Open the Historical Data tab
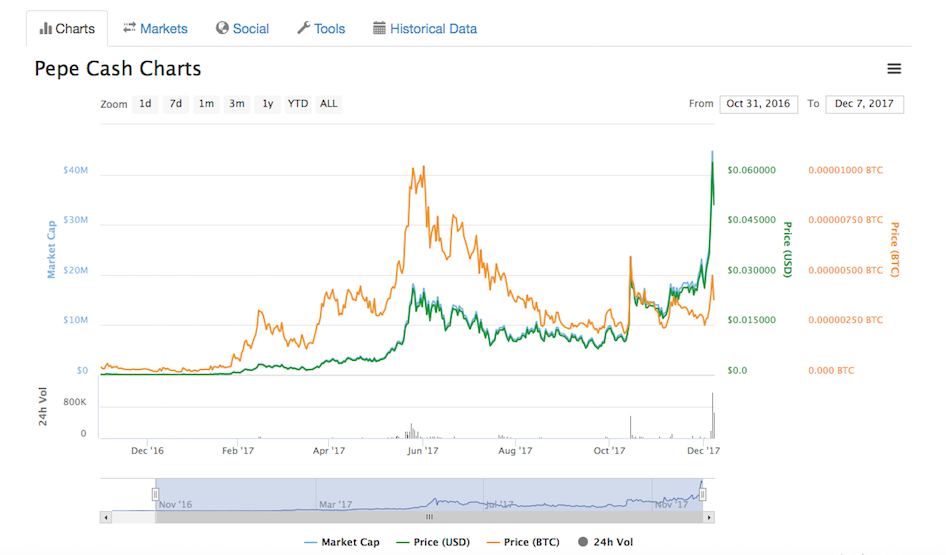 coord(425,28)
